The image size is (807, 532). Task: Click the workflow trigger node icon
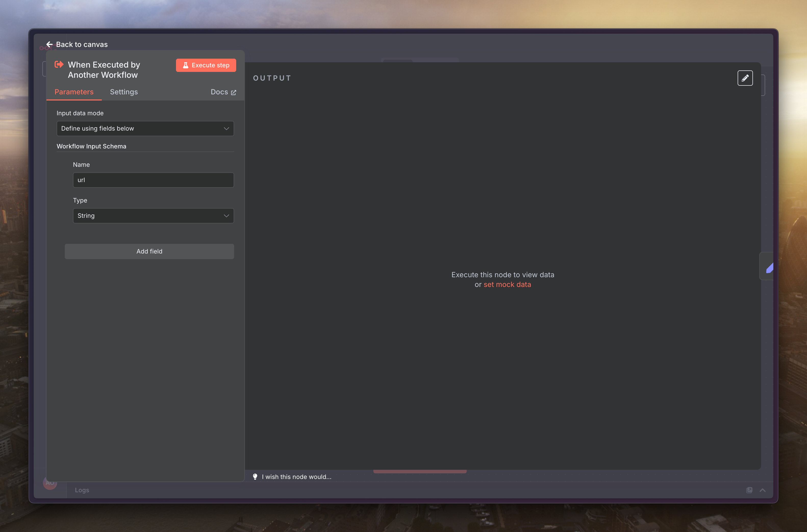[x=59, y=65]
